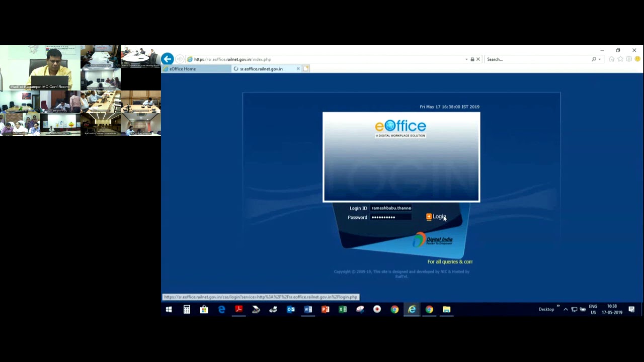The height and width of the screenshot is (362, 644).
Task: Show hidden tray icons chevron
Action: click(566, 309)
